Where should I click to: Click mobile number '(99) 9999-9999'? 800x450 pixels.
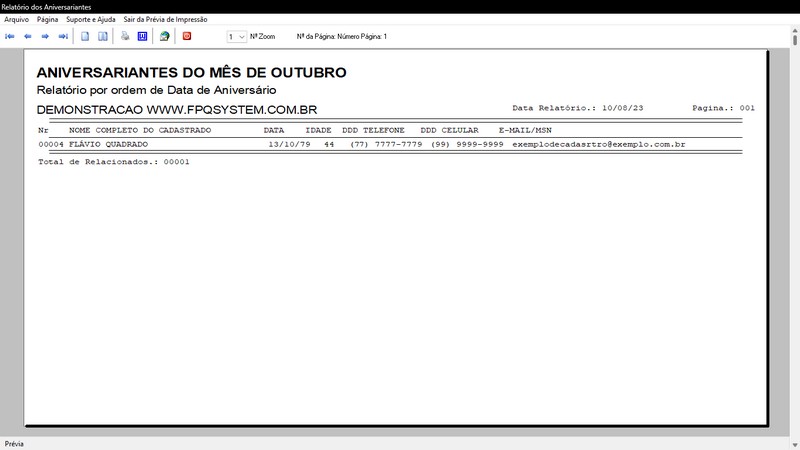[467, 144]
